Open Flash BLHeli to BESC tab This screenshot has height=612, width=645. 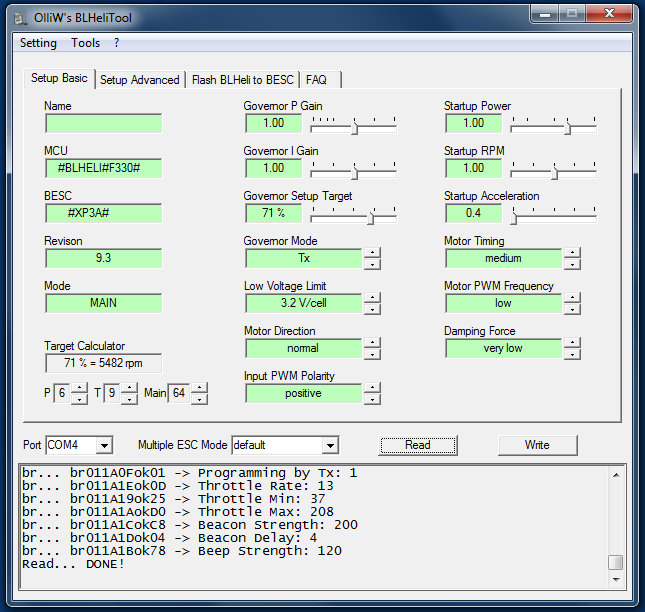(242, 80)
